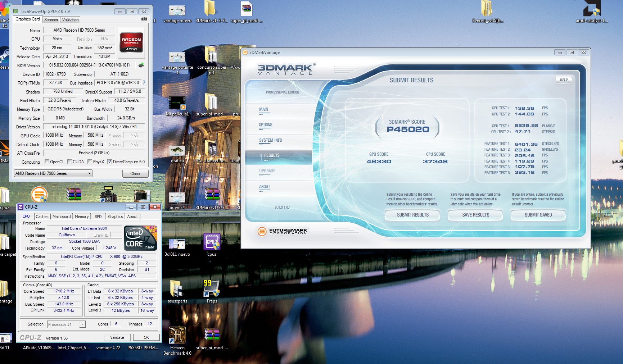Open the Heaven Benchmark 4.0 shortcut

pyautogui.click(x=177, y=336)
